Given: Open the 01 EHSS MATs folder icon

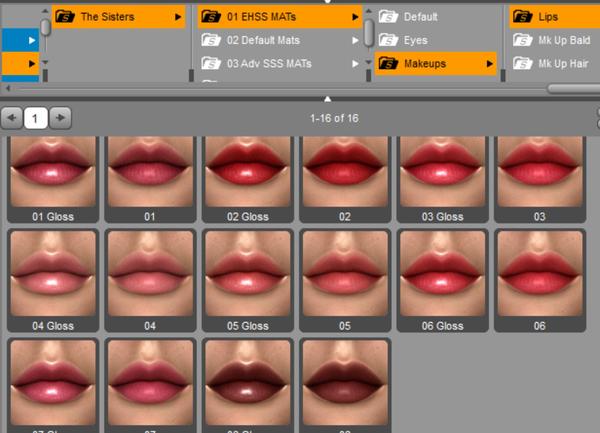Looking at the screenshot, I should [211, 16].
